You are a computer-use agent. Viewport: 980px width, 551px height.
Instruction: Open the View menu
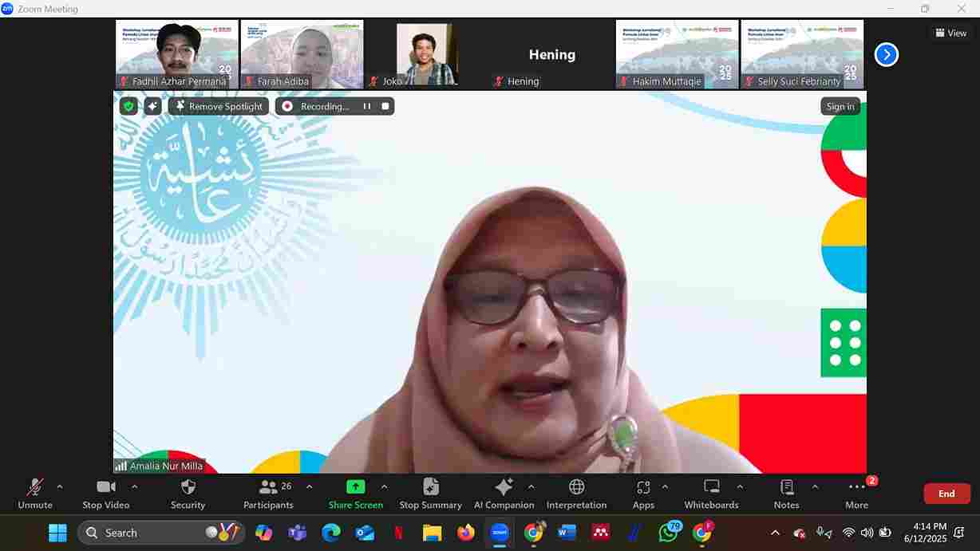pos(950,33)
